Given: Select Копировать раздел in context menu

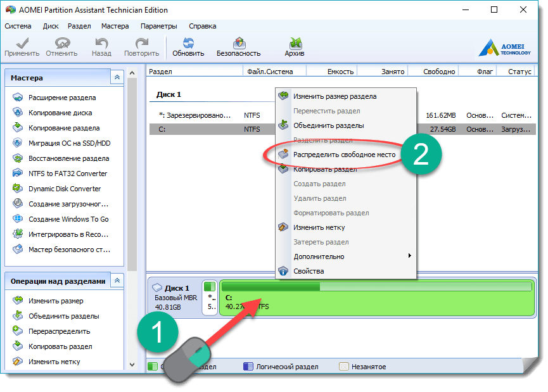Looking at the screenshot, I should (x=346, y=170).
